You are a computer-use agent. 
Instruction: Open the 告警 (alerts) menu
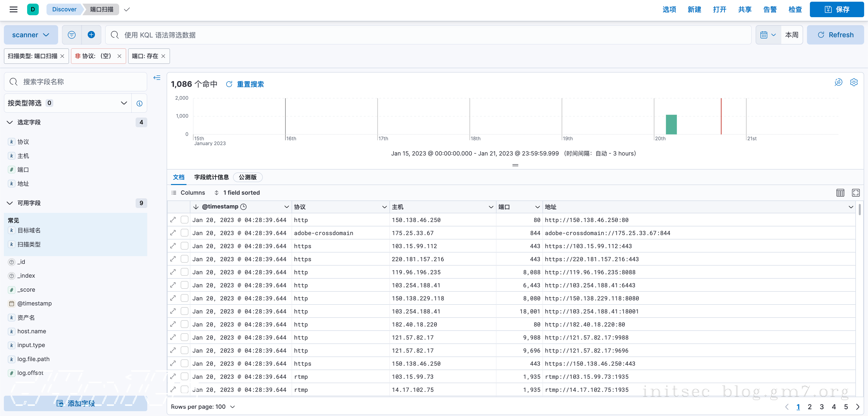(770, 9)
